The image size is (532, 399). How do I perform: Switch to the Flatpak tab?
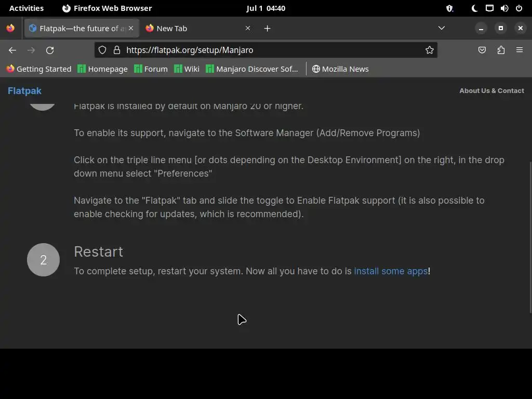(82, 28)
